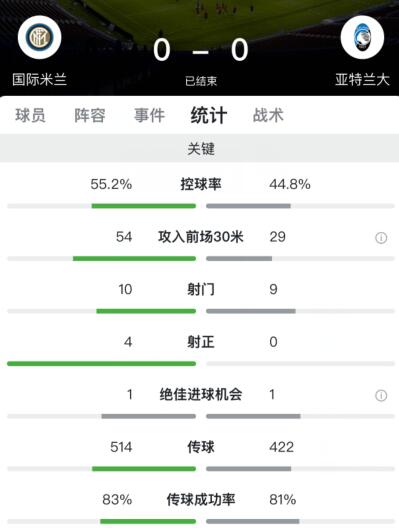399x528 pixels.
Task: Tap the 国际米兰 team name
Action: (39, 80)
